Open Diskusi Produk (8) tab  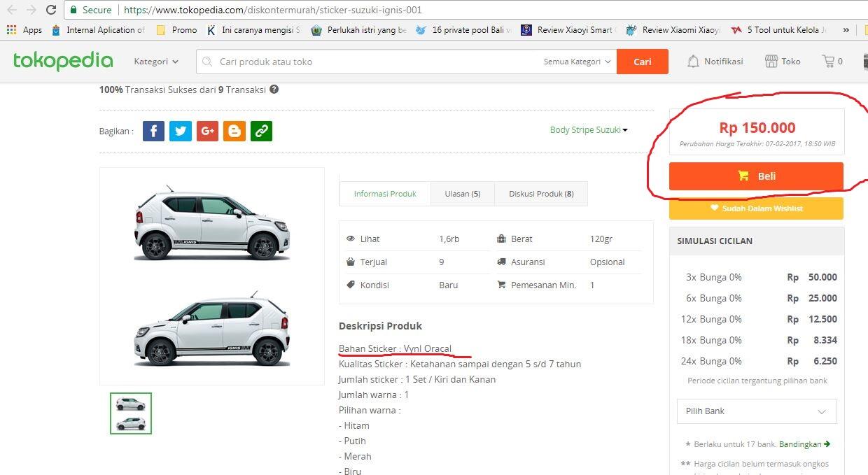coord(541,194)
